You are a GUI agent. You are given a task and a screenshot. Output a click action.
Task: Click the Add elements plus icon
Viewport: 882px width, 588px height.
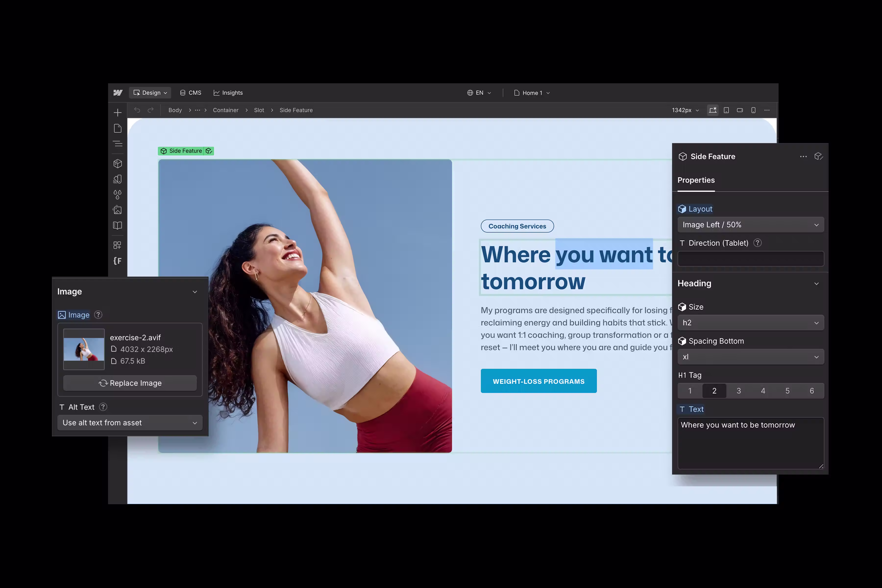click(117, 112)
